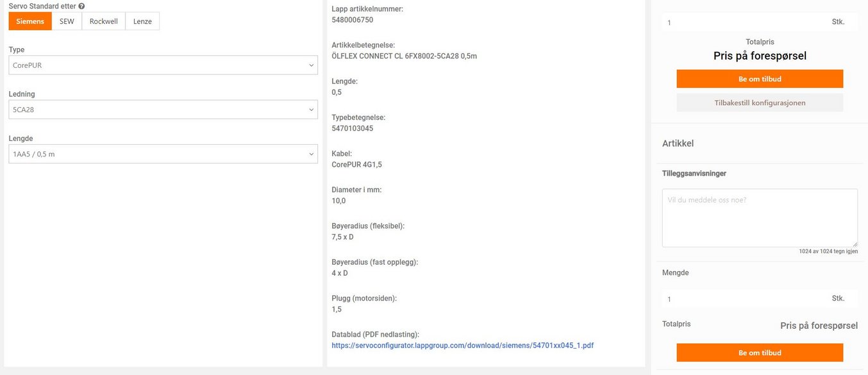Click the top quantity field
The width and height of the screenshot is (868, 375).
coord(744,22)
